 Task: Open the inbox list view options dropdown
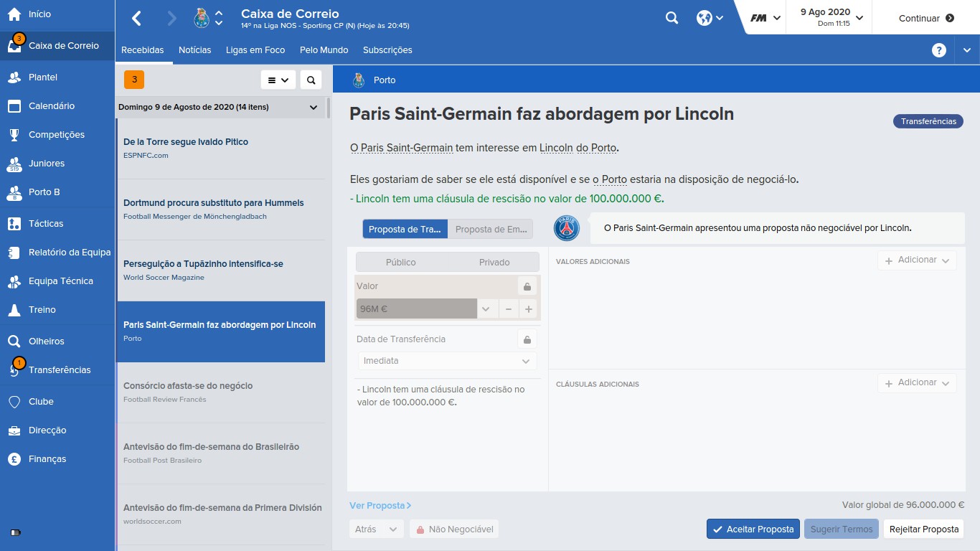point(278,80)
